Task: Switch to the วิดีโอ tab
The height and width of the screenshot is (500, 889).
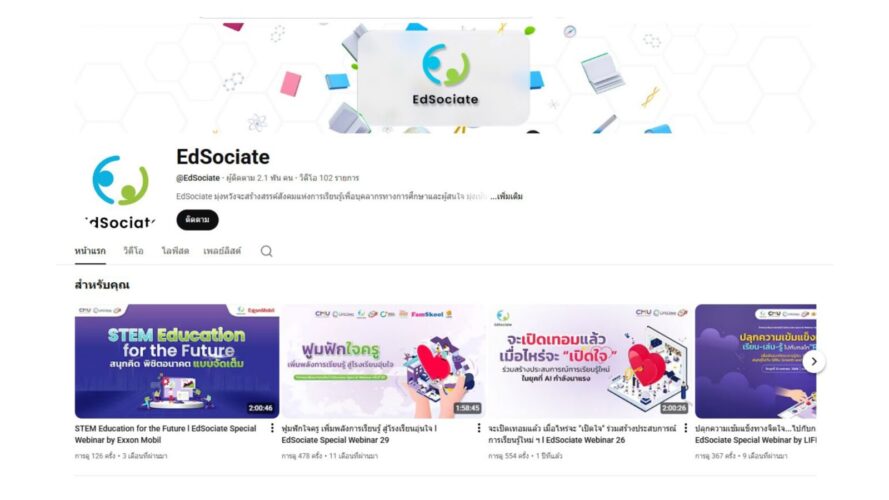Action: tap(133, 251)
